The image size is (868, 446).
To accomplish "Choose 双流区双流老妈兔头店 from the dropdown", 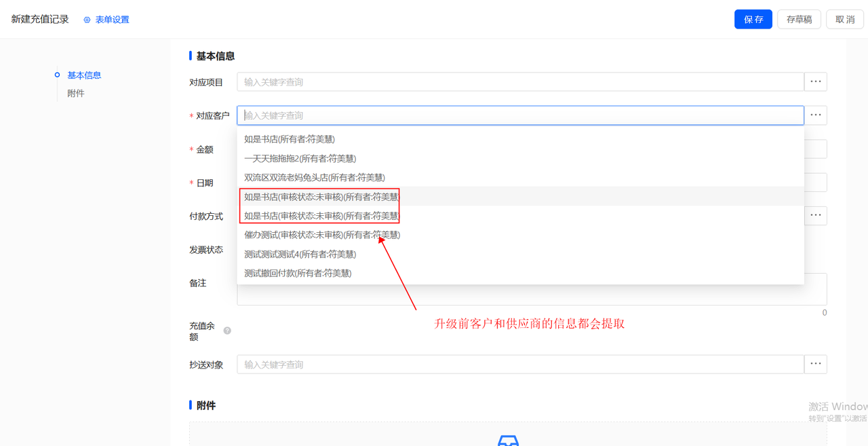I will click(315, 178).
